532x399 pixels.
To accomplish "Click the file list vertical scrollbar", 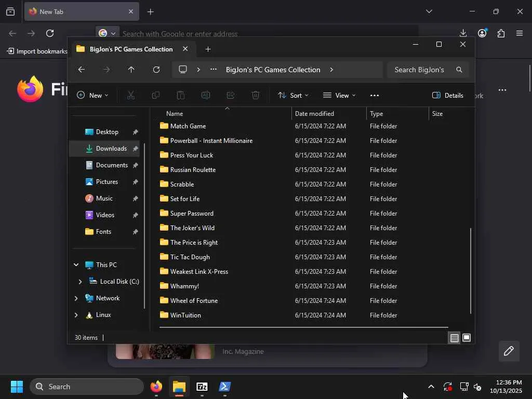I will 471,271.
